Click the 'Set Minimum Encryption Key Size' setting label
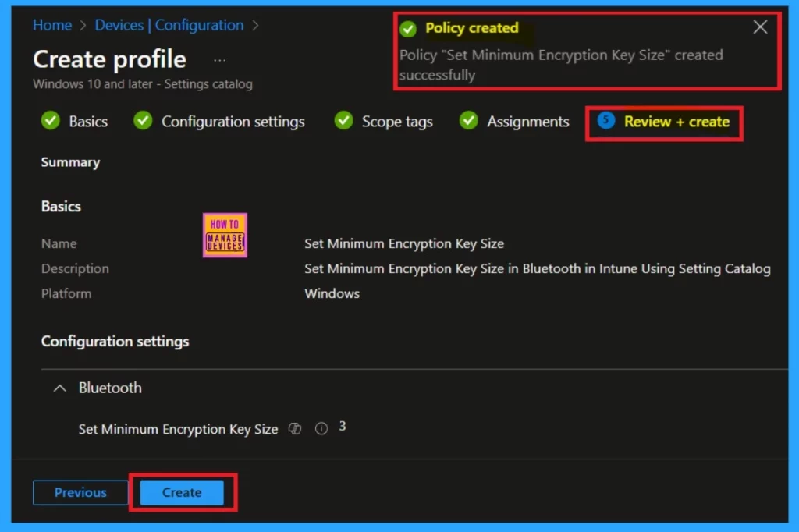 [x=178, y=429]
